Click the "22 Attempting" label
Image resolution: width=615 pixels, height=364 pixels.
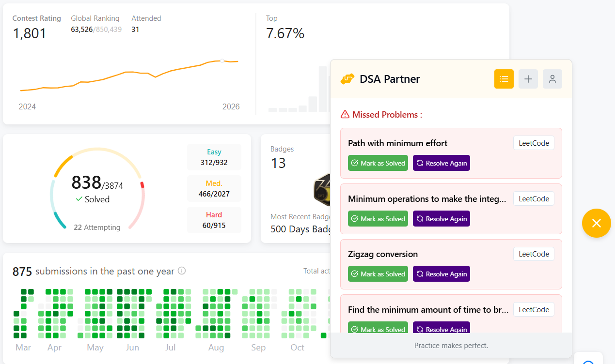(x=97, y=227)
